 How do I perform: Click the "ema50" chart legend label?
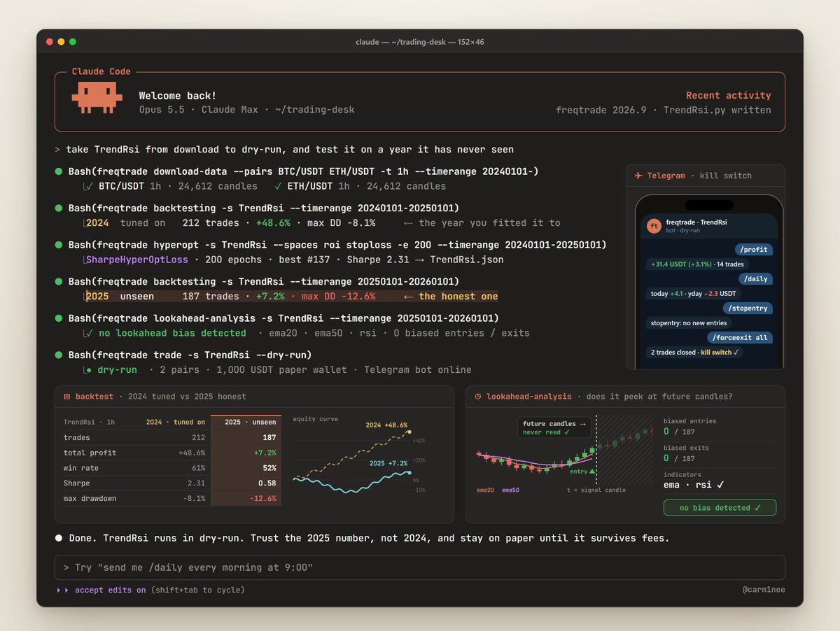click(x=510, y=490)
